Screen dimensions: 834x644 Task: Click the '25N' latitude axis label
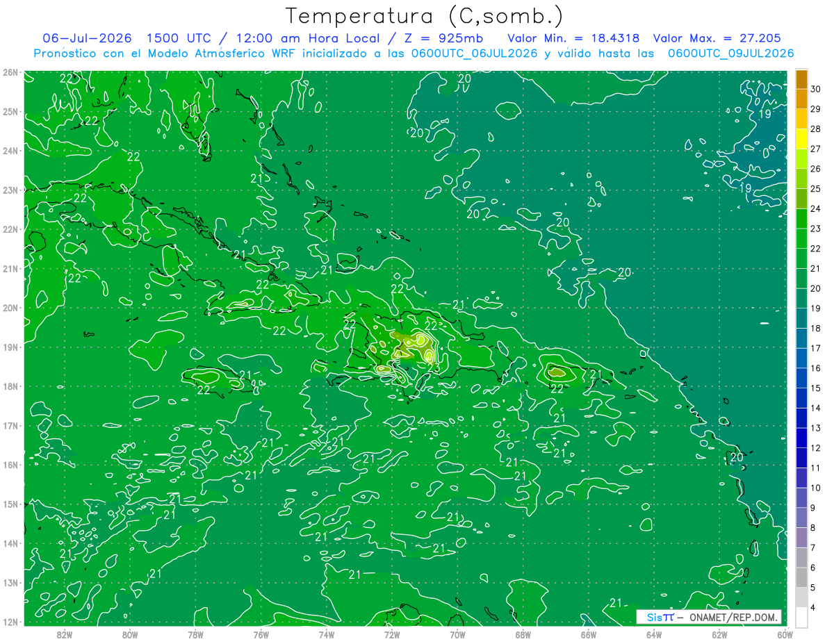click(10, 111)
